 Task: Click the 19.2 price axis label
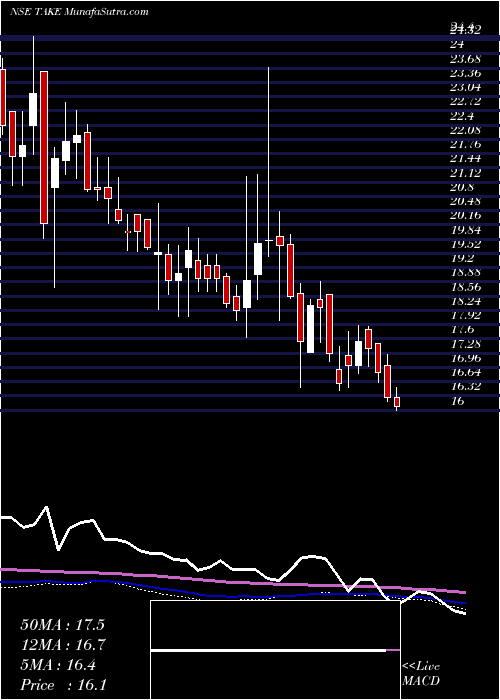[x=462, y=258]
